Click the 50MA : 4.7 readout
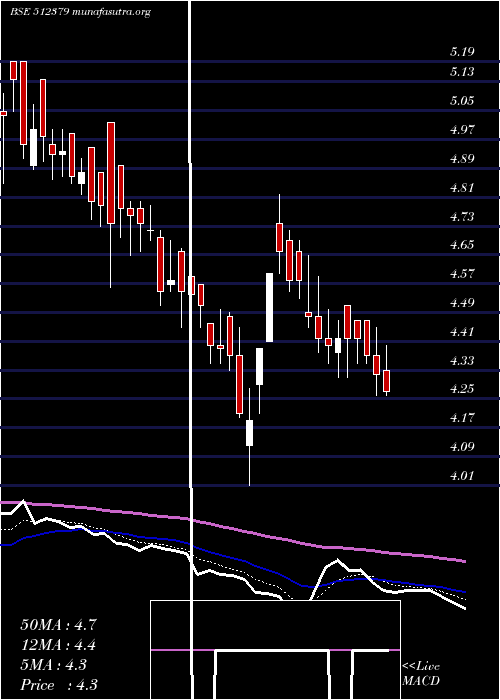 pyautogui.click(x=58, y=625)
